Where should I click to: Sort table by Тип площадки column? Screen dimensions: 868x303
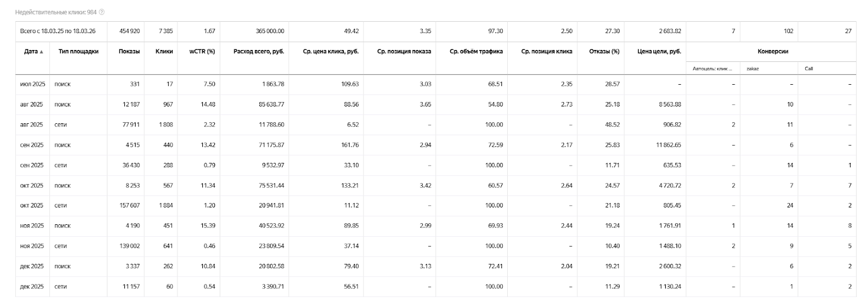[x=78, y=52]
